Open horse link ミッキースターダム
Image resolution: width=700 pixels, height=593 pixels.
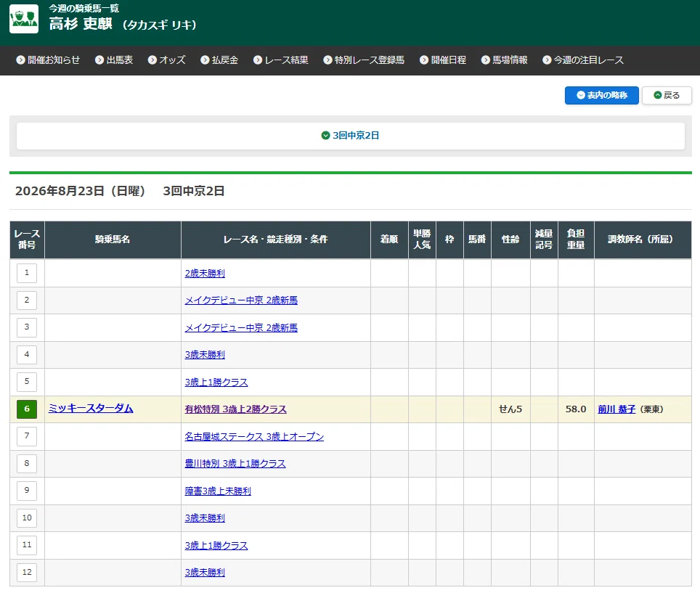pos(91,408)
